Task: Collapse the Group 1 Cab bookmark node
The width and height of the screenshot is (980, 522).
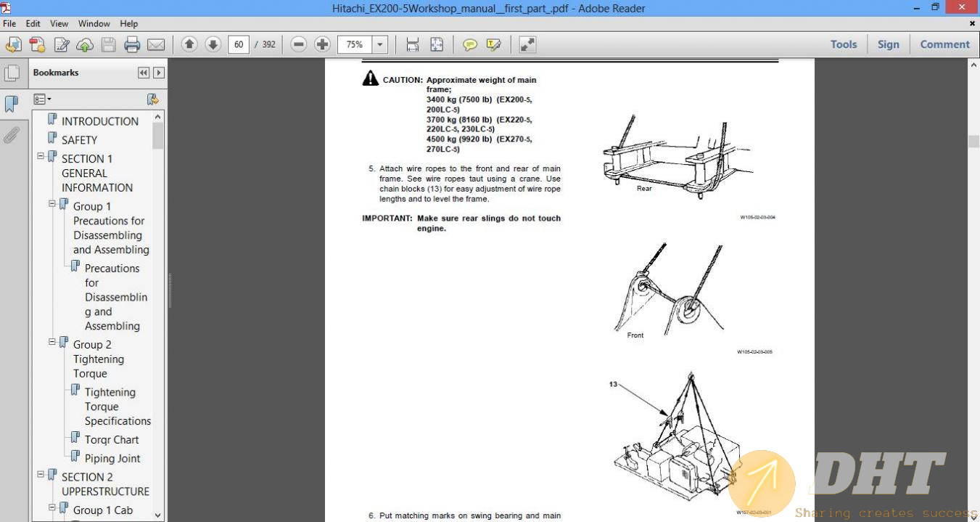Action: click(x=52, y=507)
